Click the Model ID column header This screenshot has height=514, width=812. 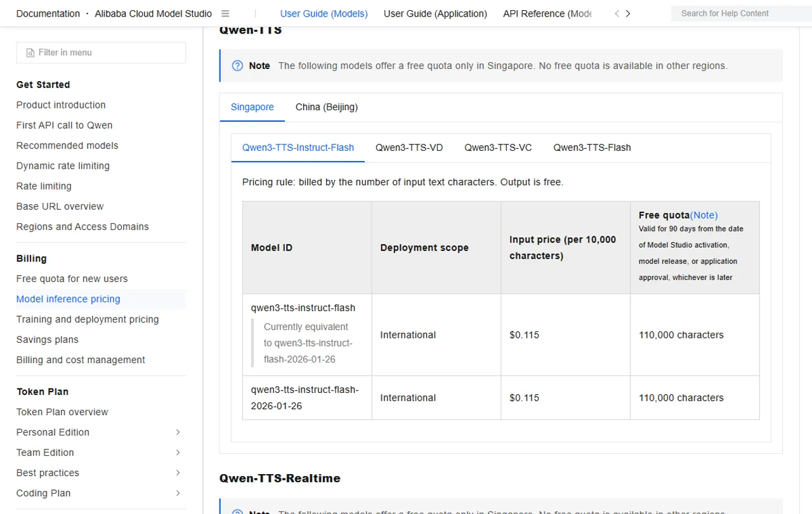pos(307,248)
